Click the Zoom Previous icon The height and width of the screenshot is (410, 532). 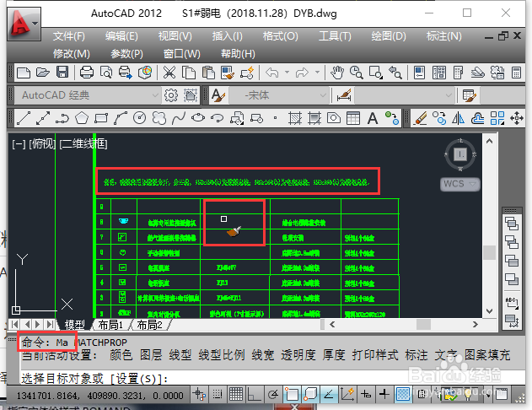(395, 73)
